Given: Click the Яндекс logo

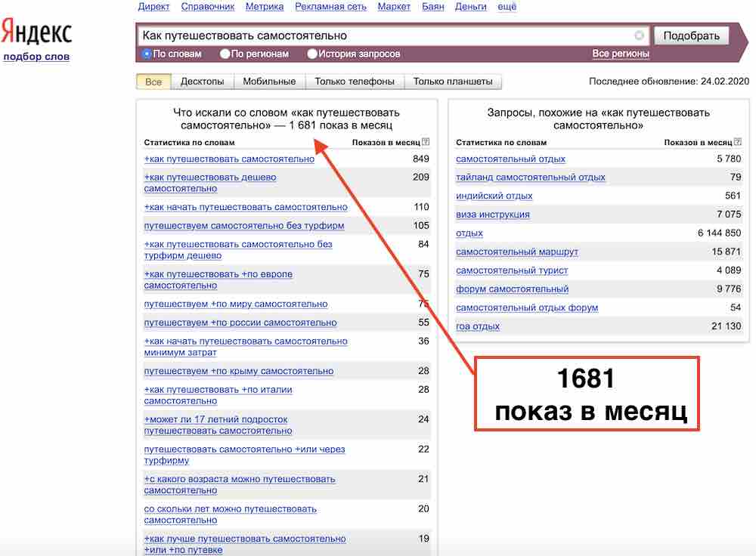Looking at the screenshot, I should click(36, 31).
